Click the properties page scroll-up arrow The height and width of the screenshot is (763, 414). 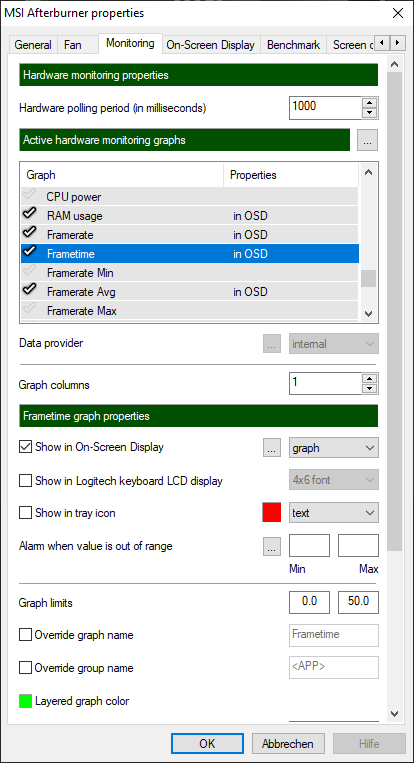(395, 65)
